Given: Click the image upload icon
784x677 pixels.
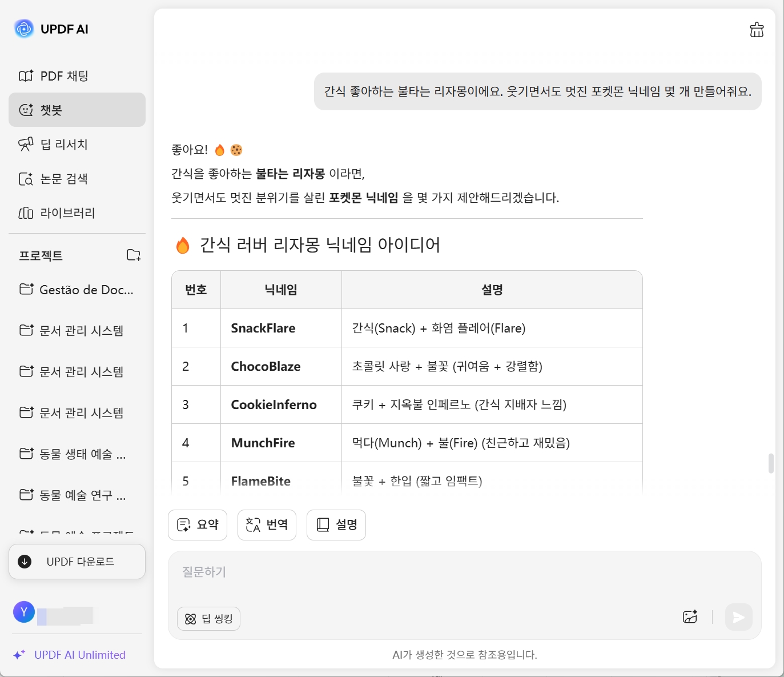Looking at the screenshot, I should coord(690,617).
